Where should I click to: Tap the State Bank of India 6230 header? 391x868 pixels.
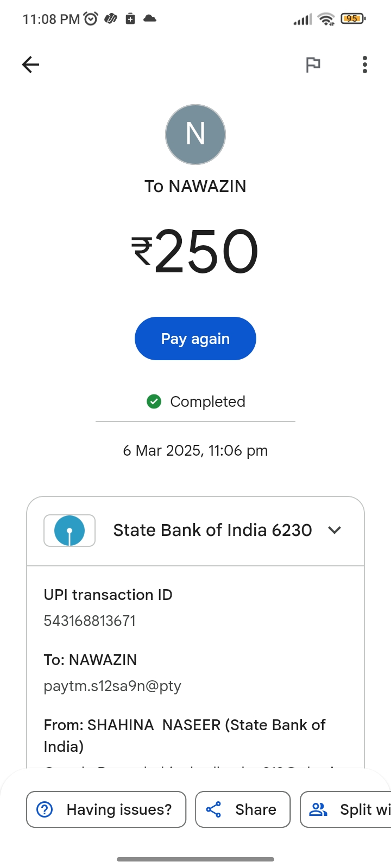[212, 530]
